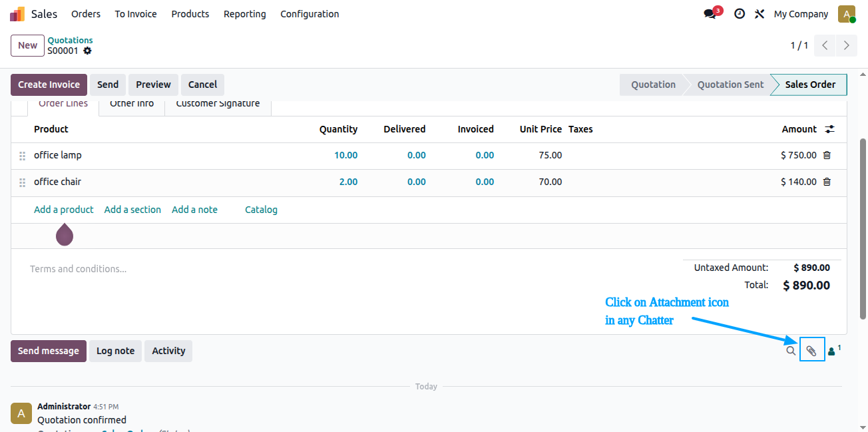Screen dimensions: 868x432
Task: Go to next record arrow
Action: (846, 45)
